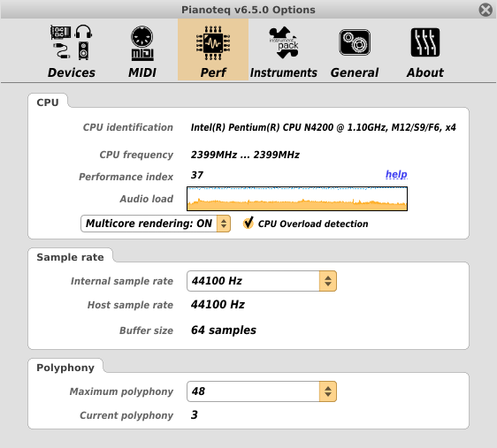Switch to the Perf tab label
This screenshot has width=497, height=448.
tap(213, 72)
